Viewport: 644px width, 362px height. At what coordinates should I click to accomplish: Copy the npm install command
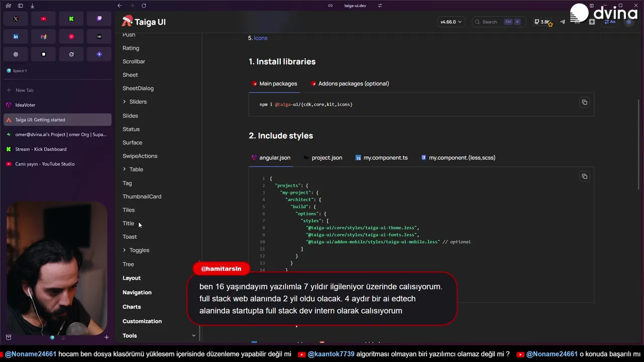click(584, 102)
